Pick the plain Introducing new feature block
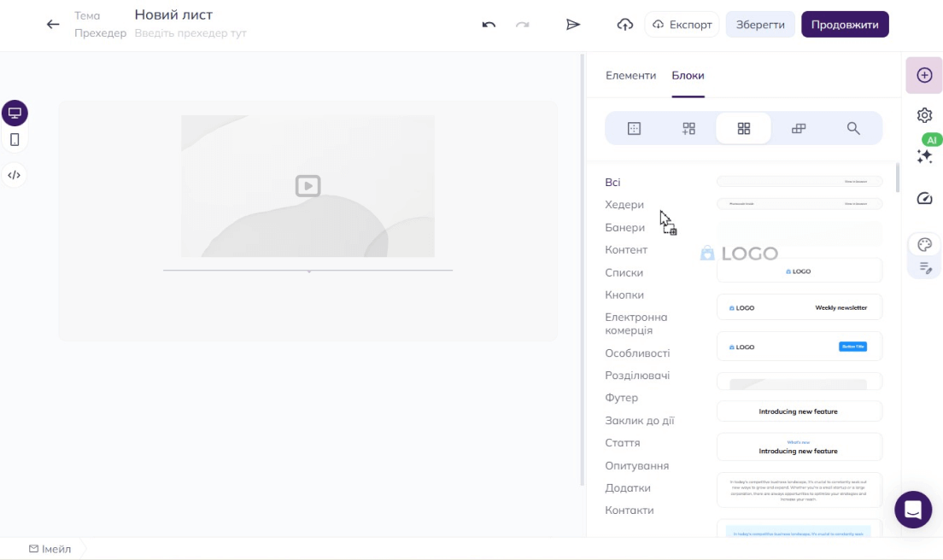 click(799, 411)
